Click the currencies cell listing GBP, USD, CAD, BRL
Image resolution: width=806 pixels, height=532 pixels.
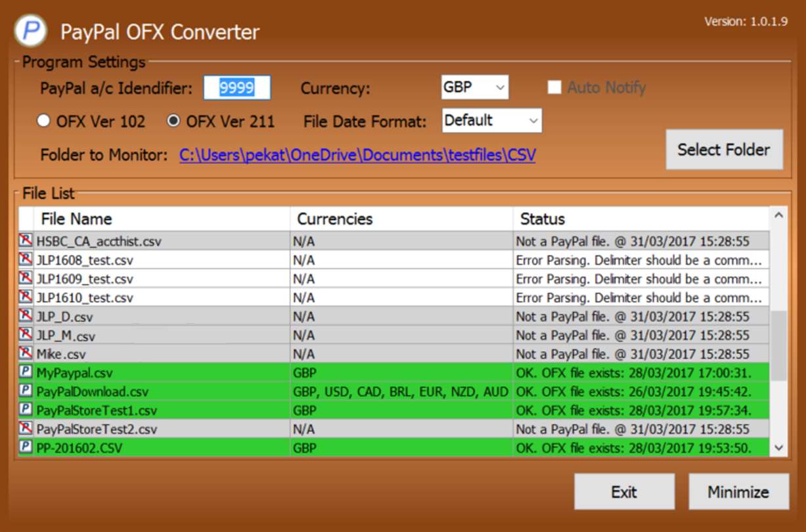tap(401, 392)
